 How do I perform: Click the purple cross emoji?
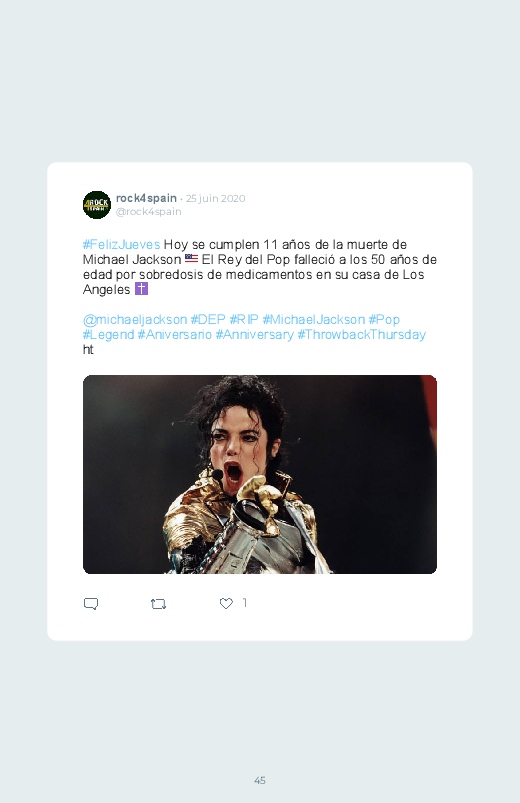pos(141,289)
